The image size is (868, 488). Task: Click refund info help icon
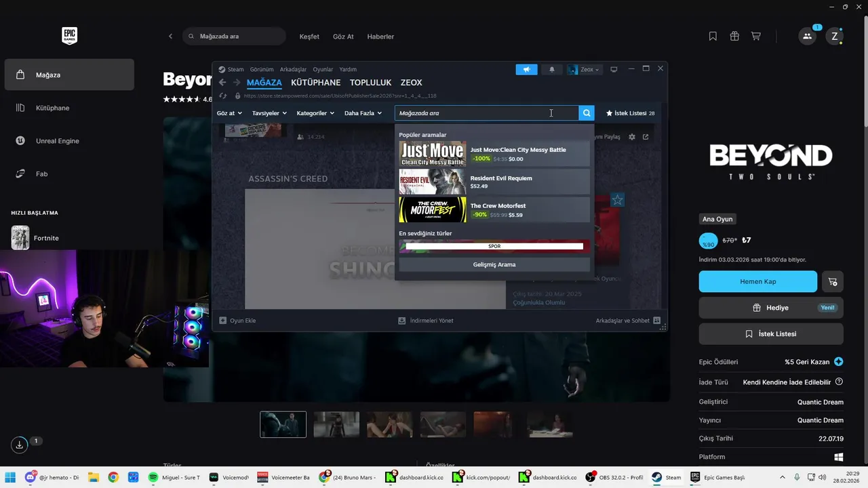tap(839, 382)
